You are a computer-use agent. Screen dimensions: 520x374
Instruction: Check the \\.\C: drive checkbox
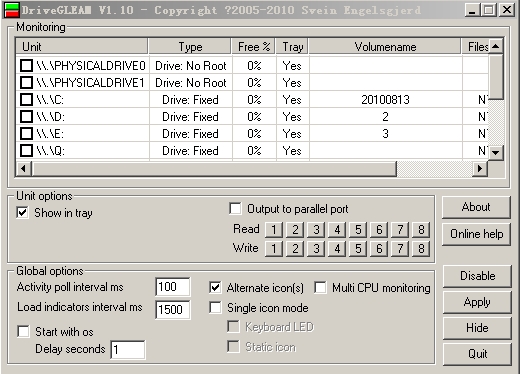click(x=26, y=99)
